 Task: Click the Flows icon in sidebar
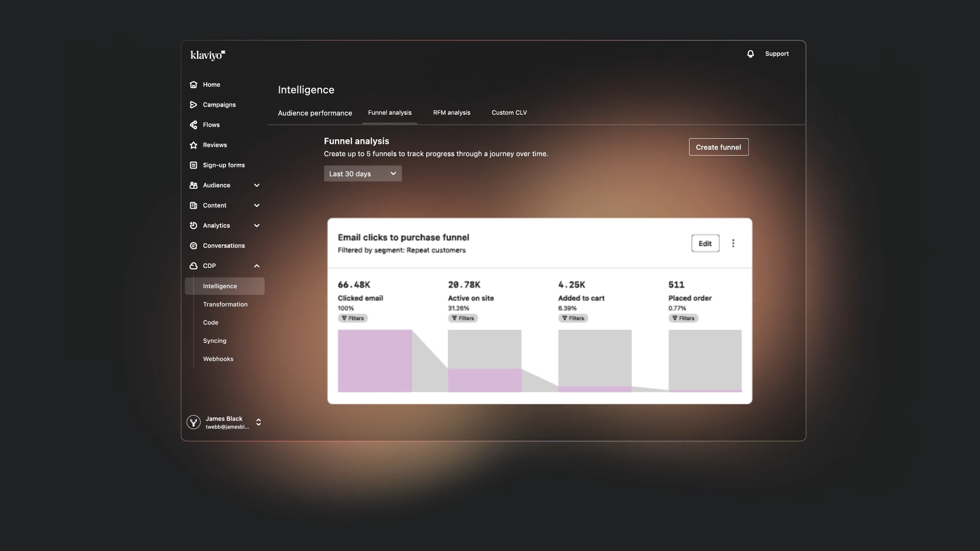193,125
